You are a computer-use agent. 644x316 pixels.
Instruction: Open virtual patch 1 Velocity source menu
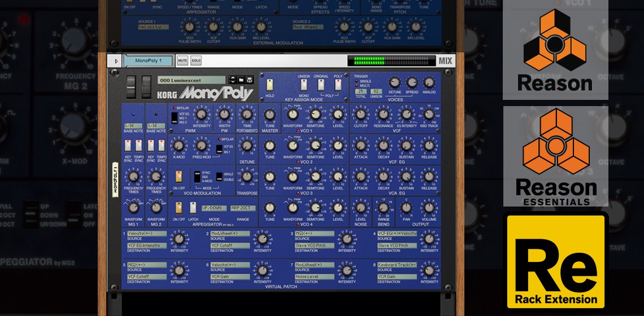(147, 234)
